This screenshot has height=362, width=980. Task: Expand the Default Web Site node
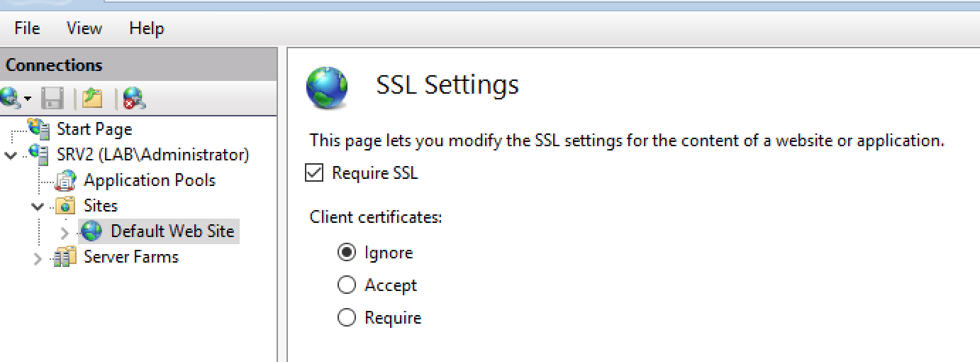pos(65,232)
